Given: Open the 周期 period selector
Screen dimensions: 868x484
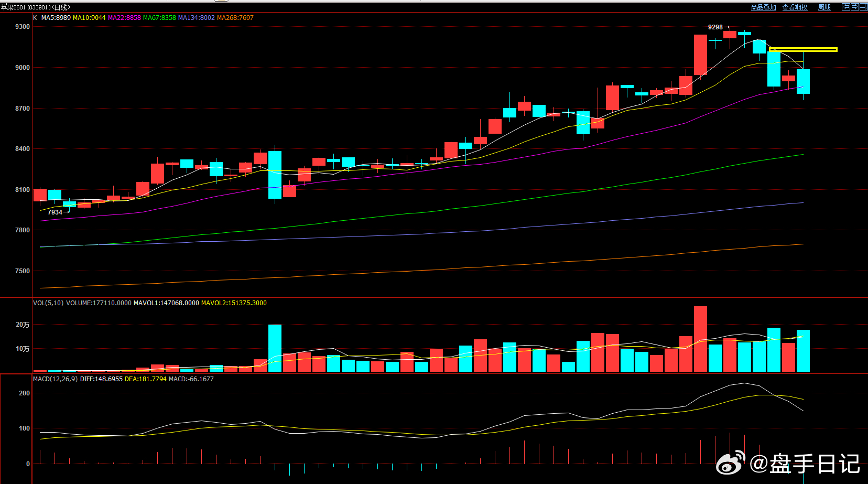Looking at the screenshot, I should [x=824, y=7].
